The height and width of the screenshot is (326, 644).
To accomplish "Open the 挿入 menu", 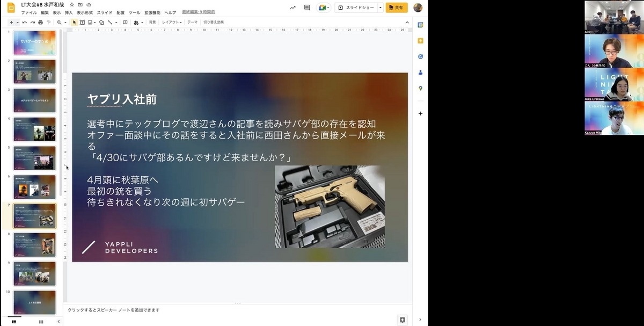I will [69, 12].
